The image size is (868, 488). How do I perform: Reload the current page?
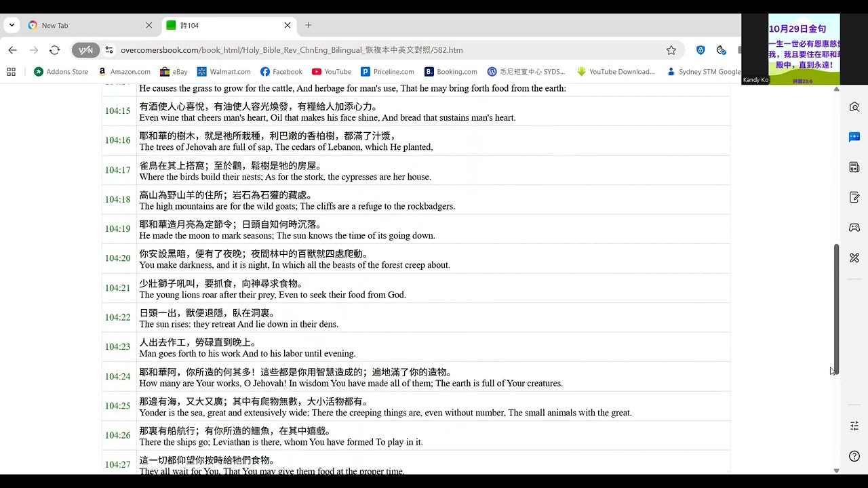click(x=54, y=50)
